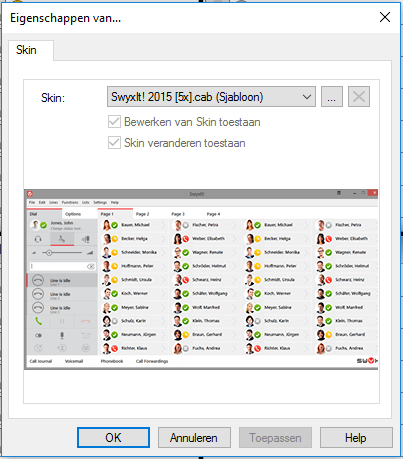Viewport: 403px width, 459px height.
Task: Click the 'Eigenschappen van...' title text
Action: (x=65, y=18)
